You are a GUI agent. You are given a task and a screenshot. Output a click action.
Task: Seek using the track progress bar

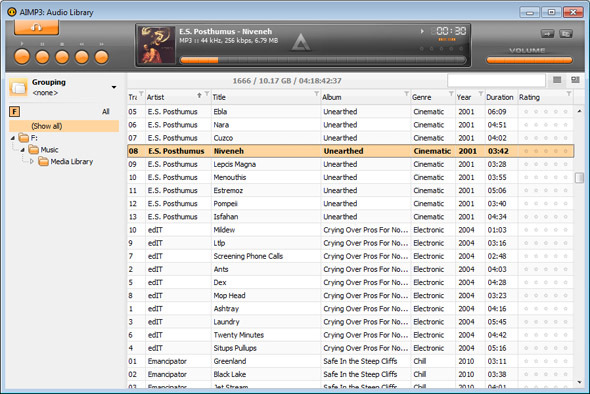[323, 60]
